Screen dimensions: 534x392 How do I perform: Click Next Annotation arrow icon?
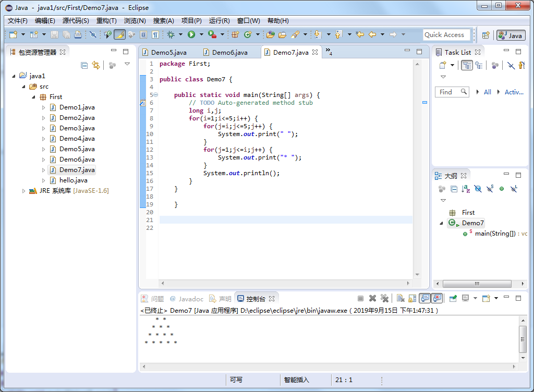(x=318, y=34)
